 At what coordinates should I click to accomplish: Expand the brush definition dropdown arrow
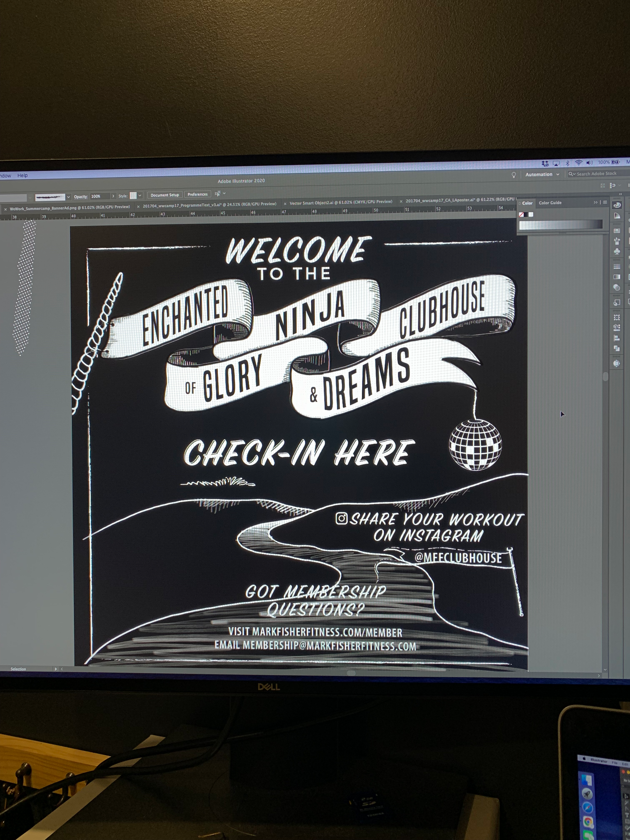pos(68,197)
